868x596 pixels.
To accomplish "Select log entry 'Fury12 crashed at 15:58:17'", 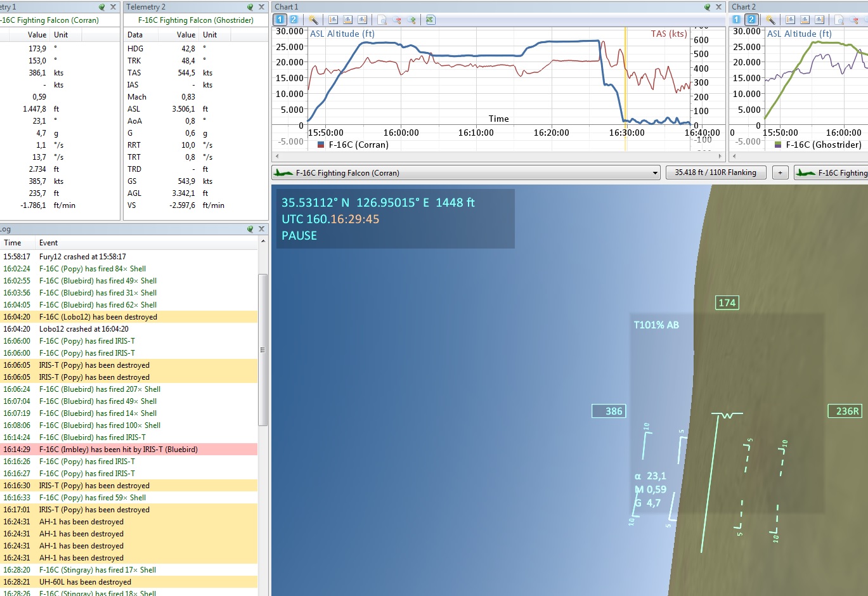I will coord(129,257).
